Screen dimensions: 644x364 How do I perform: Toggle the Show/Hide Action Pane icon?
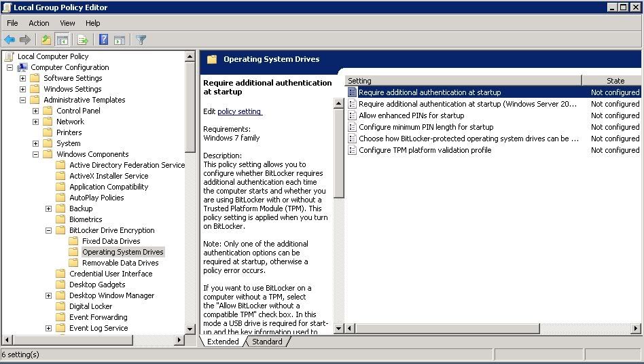[120, 40]
